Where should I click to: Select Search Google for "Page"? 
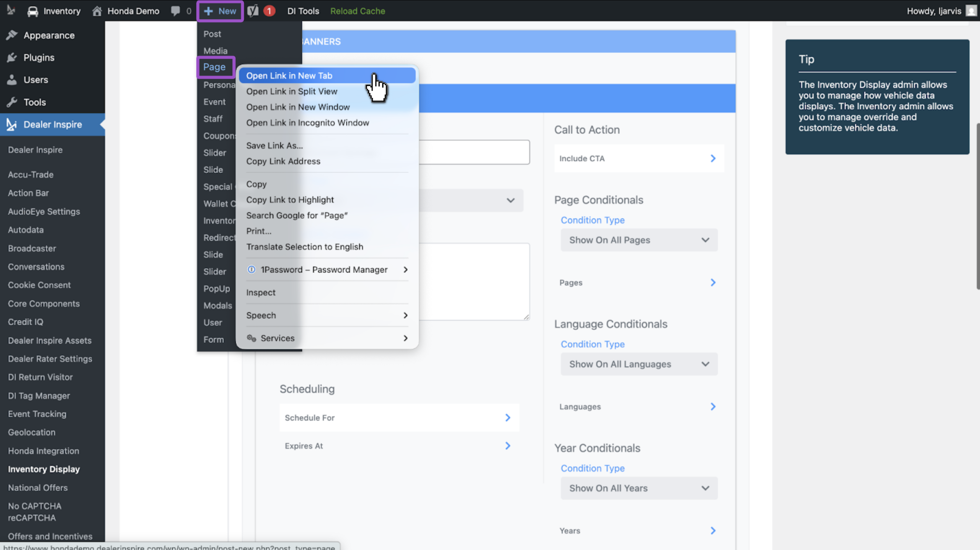327,215
